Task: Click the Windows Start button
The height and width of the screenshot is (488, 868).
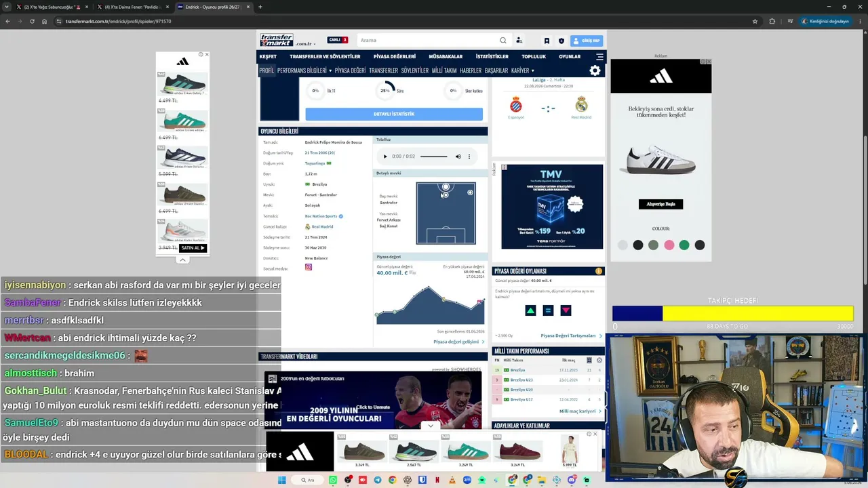Action: coord(282,480)
